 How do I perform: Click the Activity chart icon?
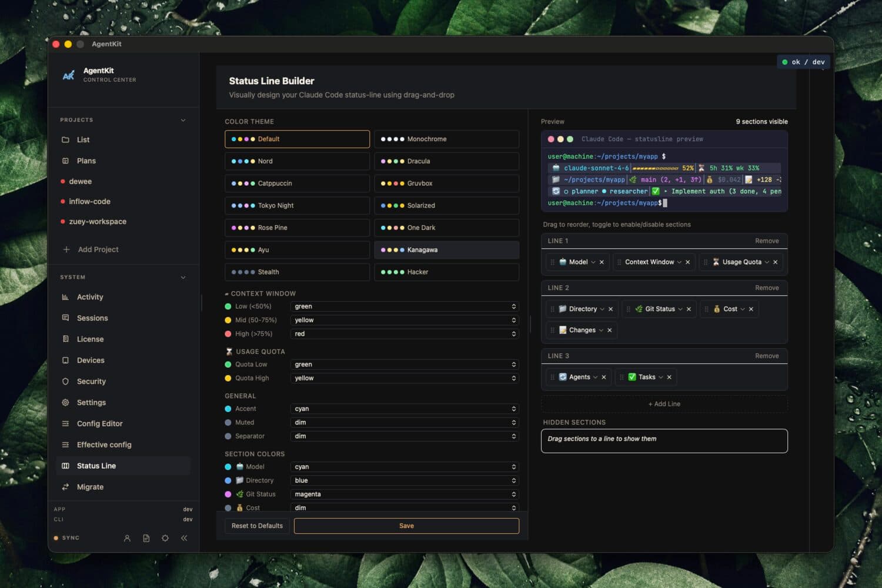[x=65, y=297]
